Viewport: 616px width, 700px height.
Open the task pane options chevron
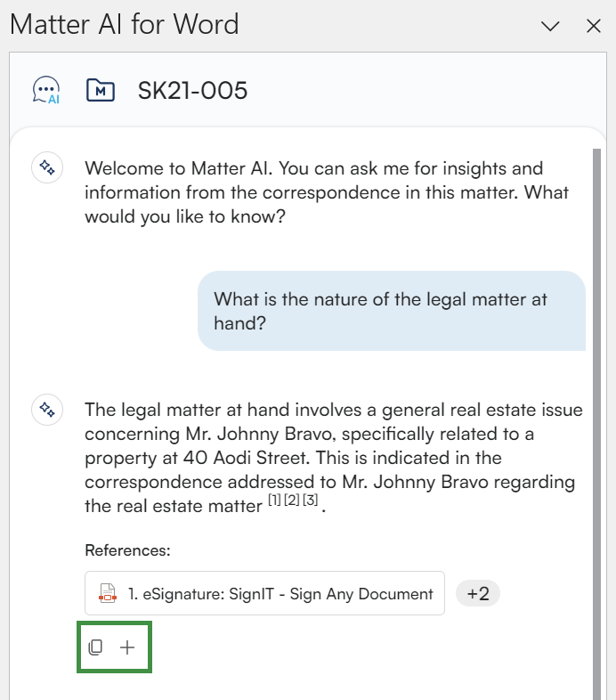coord(550,26)
